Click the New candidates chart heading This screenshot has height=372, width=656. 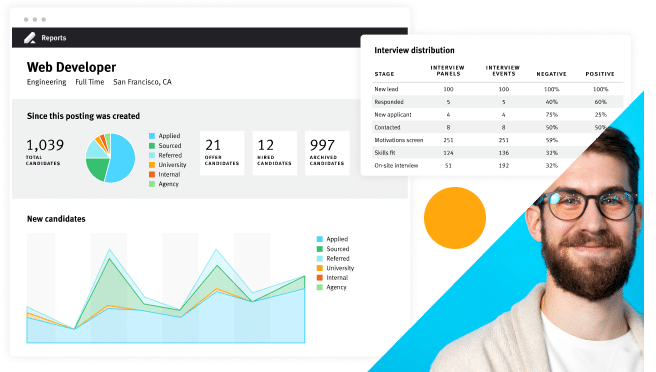coord(56,219)
